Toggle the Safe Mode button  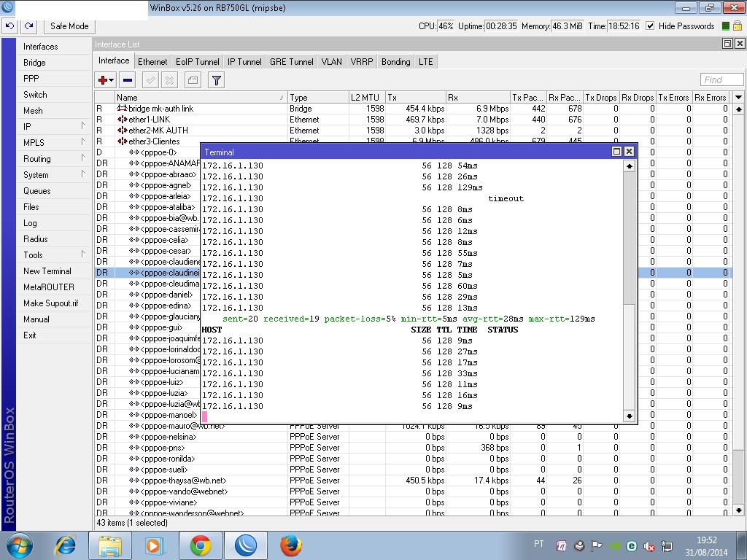coord(69,26)
